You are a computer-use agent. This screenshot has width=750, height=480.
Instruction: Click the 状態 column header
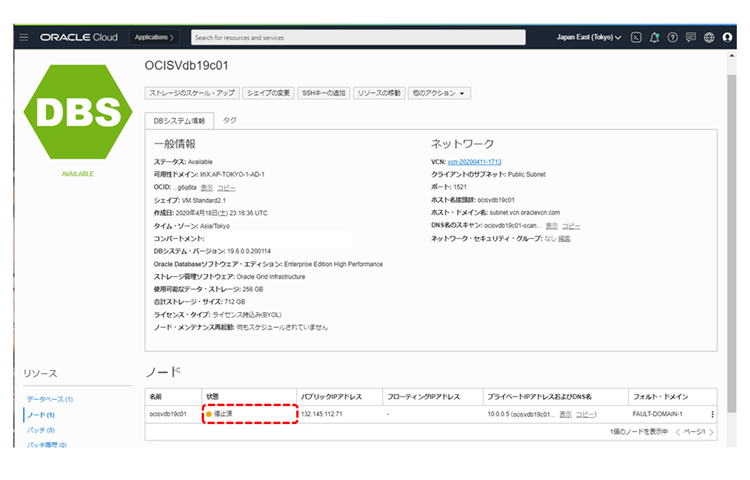pos(212,397)
